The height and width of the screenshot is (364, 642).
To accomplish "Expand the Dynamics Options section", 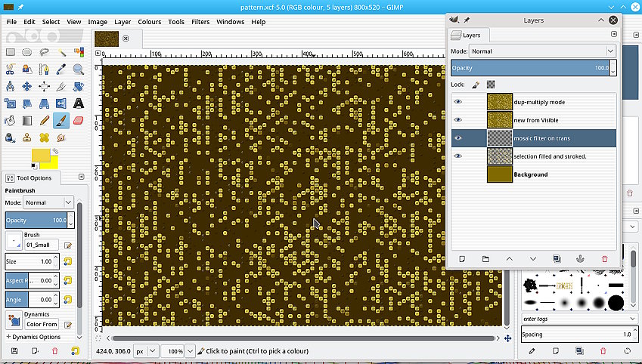I will (35, 337).
